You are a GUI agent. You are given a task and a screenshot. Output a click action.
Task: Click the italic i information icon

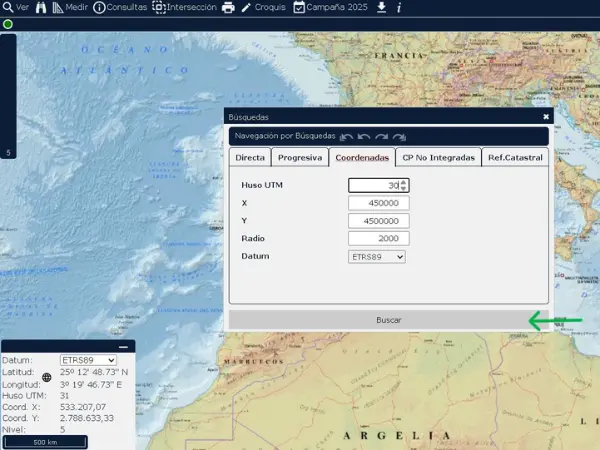click(399, 7)
